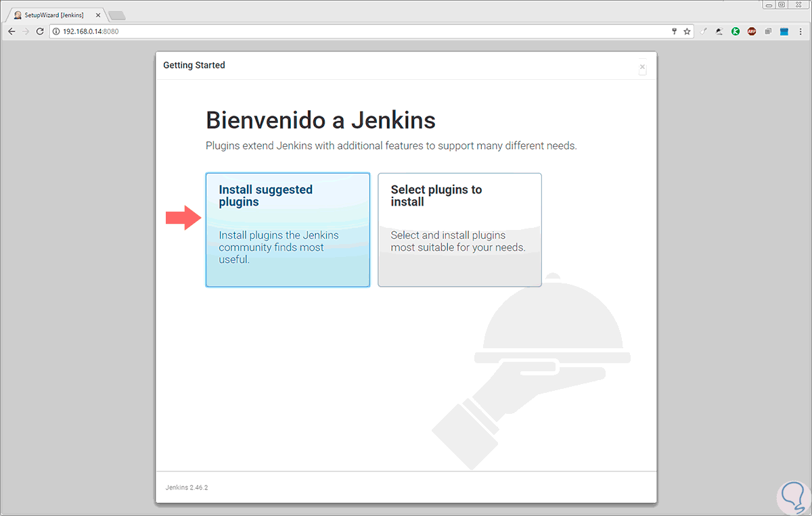Open the blue calendar extension
This screenshot has height=516, width=812.
click(x=784, y=31)
